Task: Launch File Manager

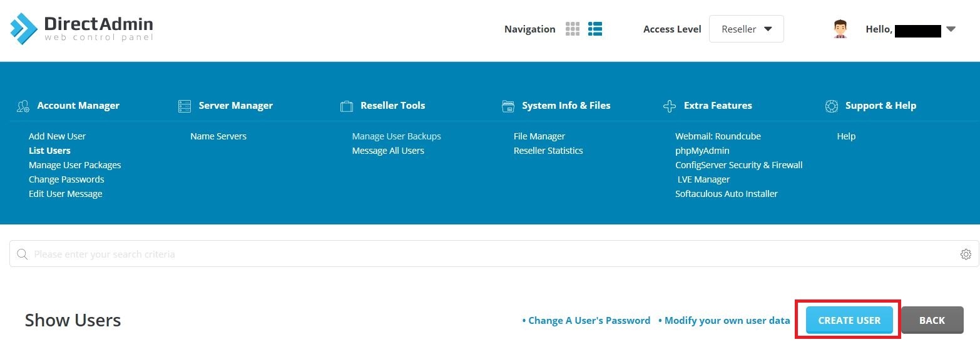Action: (x=539, y=136)
